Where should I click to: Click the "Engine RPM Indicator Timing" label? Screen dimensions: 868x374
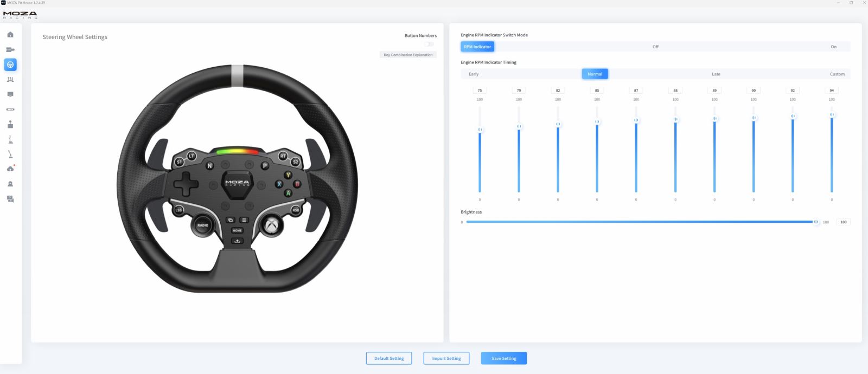coord(488,62)
